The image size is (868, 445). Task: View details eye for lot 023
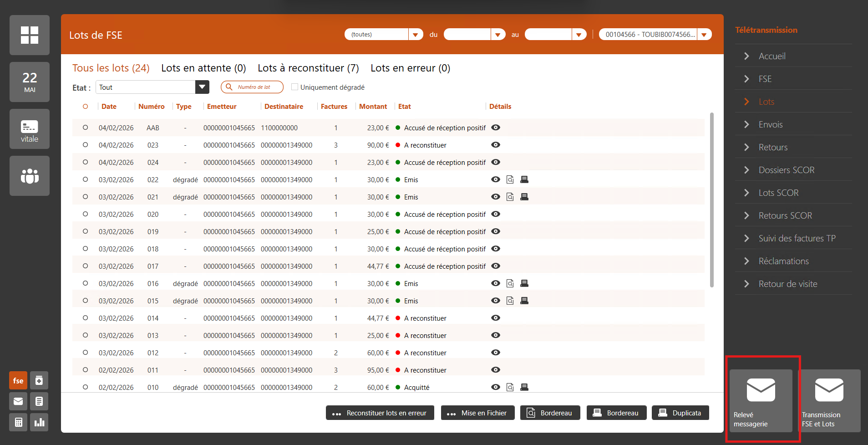point(496,145)
